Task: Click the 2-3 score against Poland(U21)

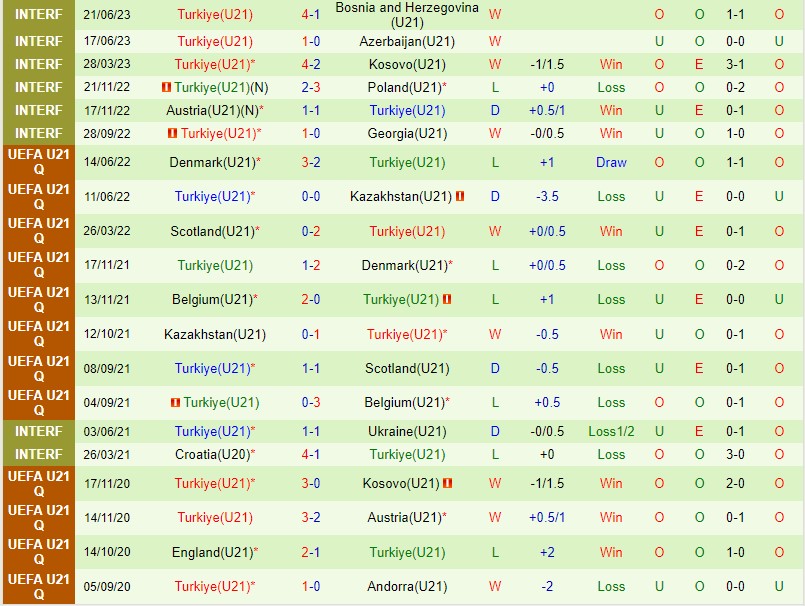Action: (311, 87)
